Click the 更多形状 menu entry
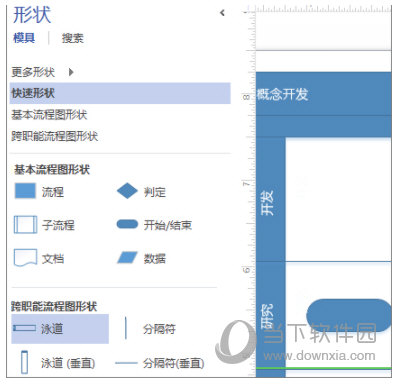The width and height of the screenshot is (400, 385). (x=33, y=72)
